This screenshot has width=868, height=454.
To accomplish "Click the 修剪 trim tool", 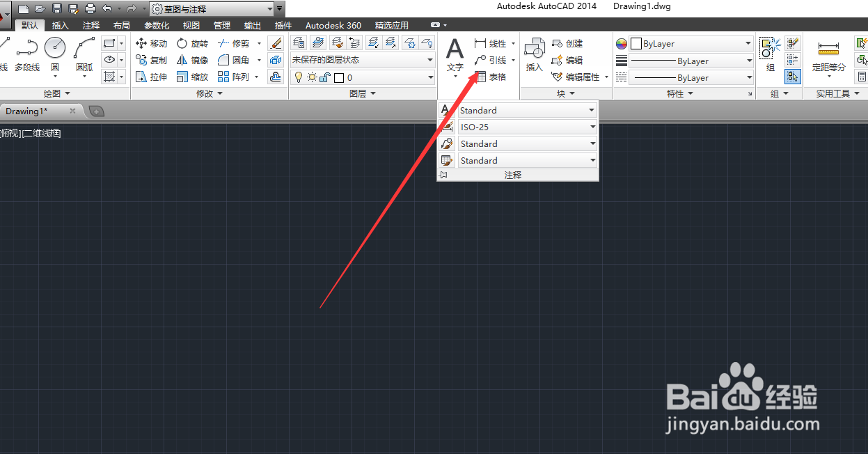I will 234,43.
